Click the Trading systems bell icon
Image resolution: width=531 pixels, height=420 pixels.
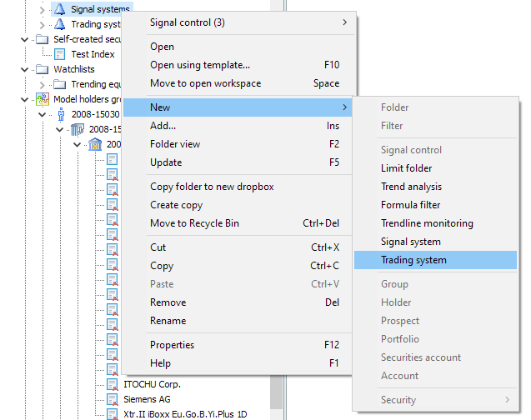pos(59,24)
